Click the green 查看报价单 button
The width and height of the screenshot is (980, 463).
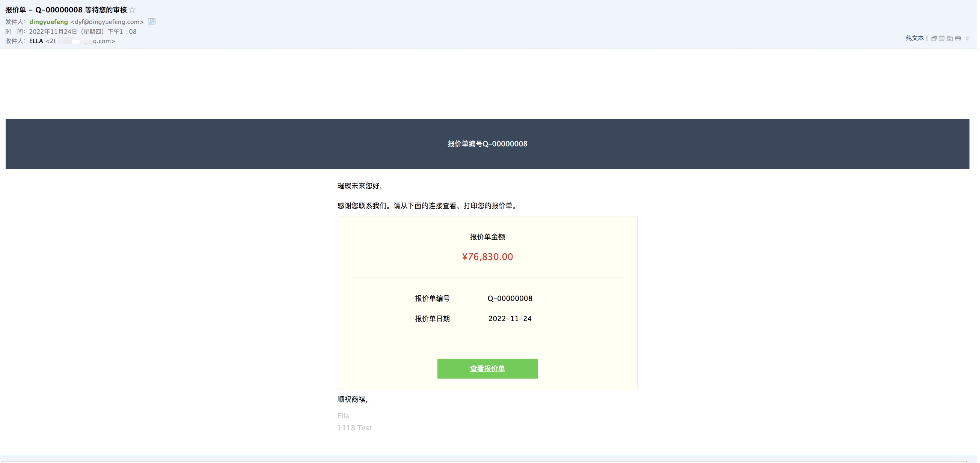487,368
